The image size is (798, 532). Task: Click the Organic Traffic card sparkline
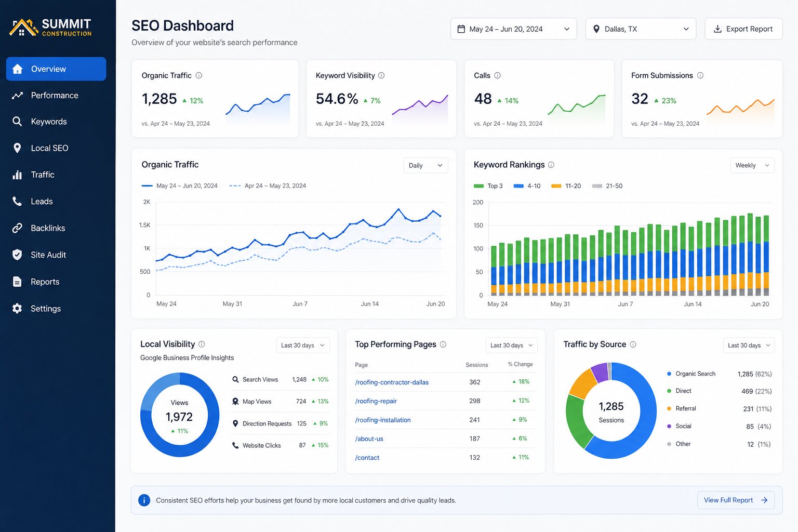pos(258,108)
